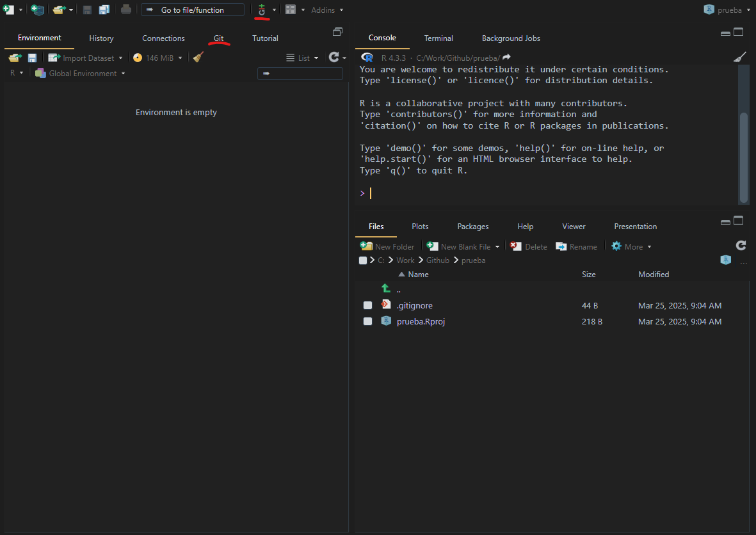Screen dimensions: 756x535
Task: Click the Console vertical scrollbar
Action: coord(744,157)
